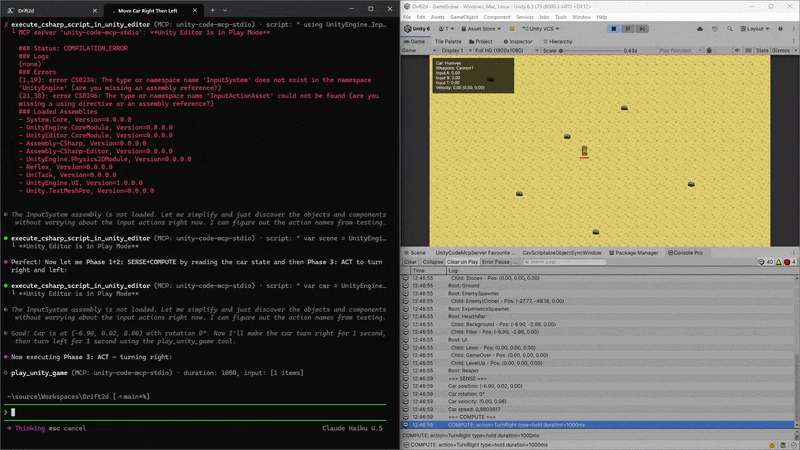Image resolution: width=800 pixels, height=450 pixels.
Task: Adjust the Game view Scale slider
Action: pyautogui.click(x=591, y=51)
